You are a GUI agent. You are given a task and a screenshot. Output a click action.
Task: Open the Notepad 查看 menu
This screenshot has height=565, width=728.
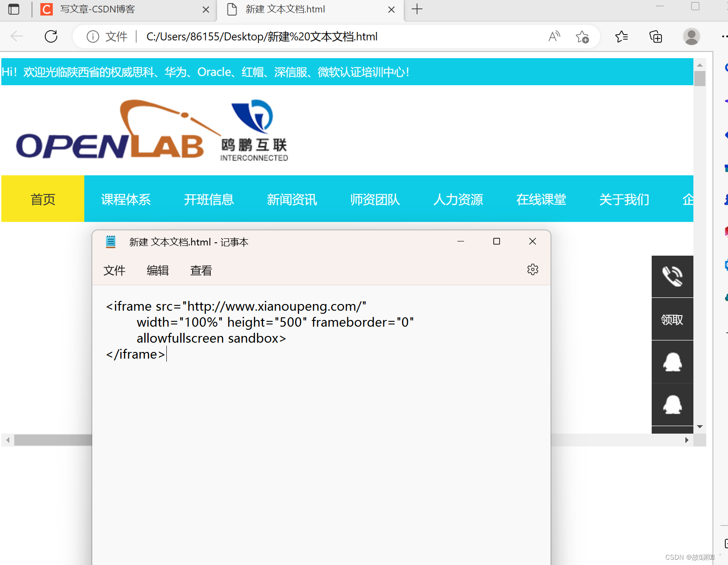pyautogui.click(x=201, y=270)
